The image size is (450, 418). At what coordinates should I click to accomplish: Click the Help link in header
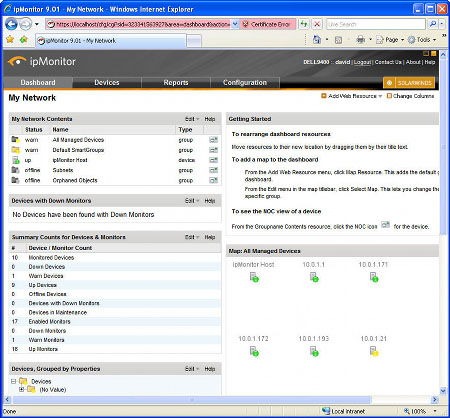coord(430,62)
